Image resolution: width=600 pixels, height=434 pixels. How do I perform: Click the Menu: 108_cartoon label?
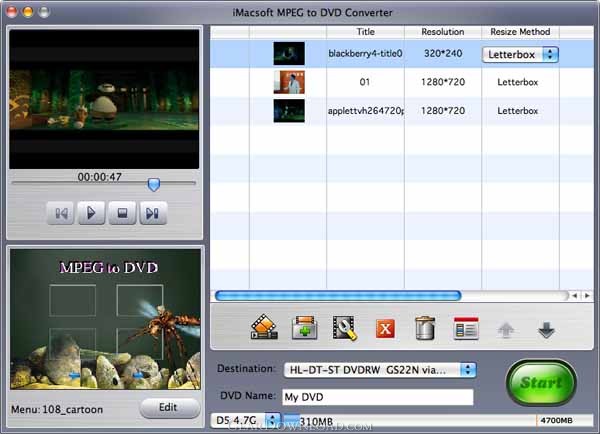coord(57,410)
